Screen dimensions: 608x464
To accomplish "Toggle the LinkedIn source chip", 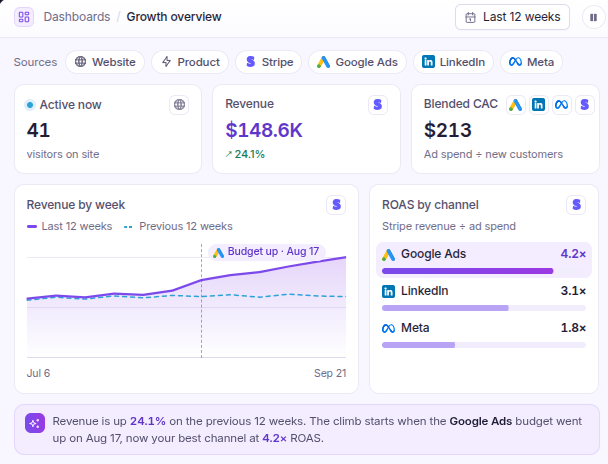I will click(x=453, y=62).
